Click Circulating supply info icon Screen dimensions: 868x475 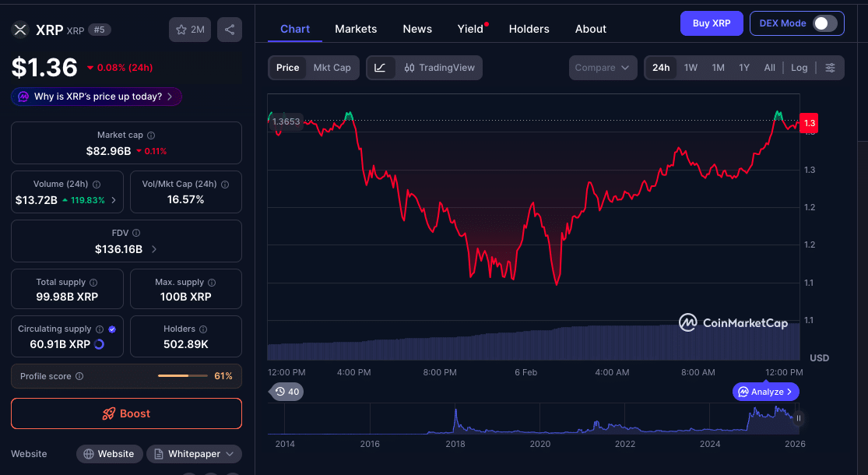(100, 329)
